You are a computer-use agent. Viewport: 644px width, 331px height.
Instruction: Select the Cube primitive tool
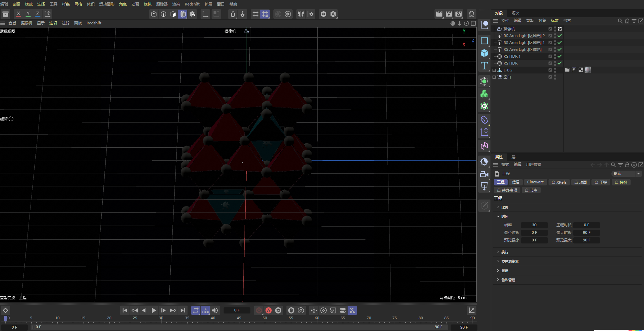(x=484, y=53)
